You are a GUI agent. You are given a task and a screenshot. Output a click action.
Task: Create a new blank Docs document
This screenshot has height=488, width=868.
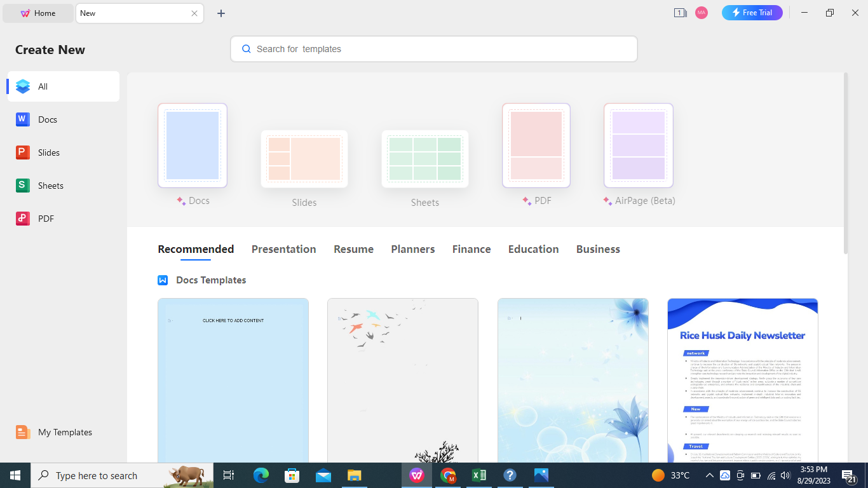coord(192,145)
